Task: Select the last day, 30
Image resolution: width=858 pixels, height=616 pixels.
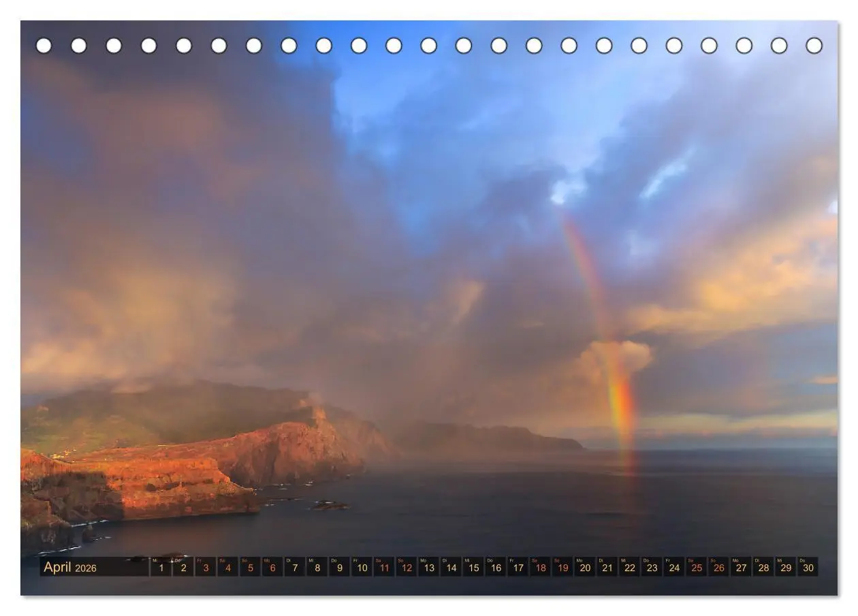Action: point(808,566)
